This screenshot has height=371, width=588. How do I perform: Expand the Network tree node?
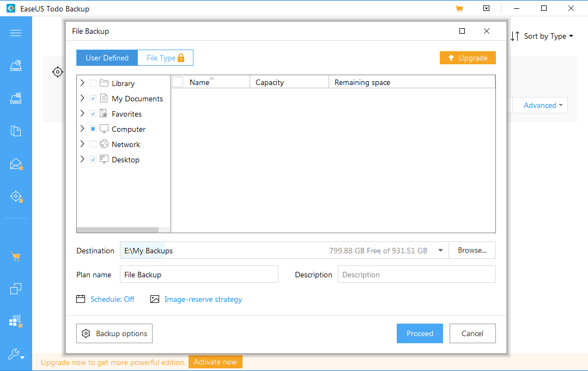pyautogui.click(x=82, y=144)
